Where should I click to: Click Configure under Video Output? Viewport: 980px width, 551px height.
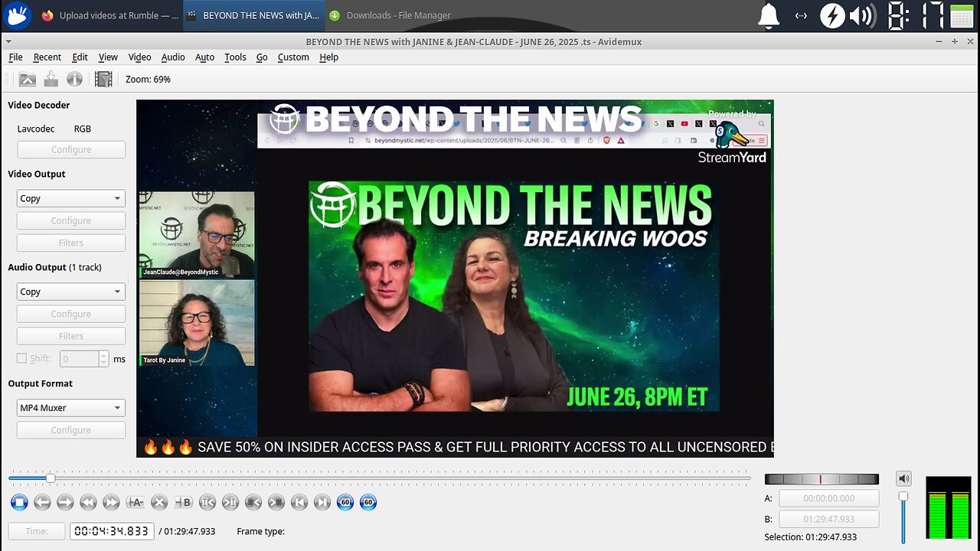pos(71,220)
